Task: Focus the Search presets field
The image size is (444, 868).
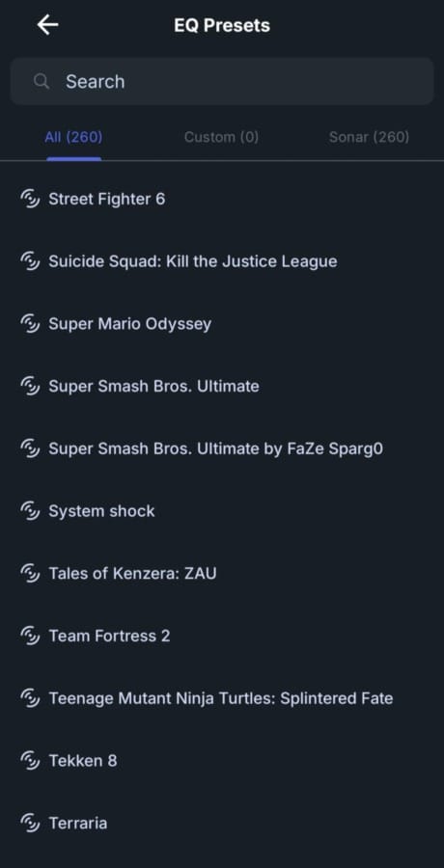Action: pyautogui.click(x=222, y=81)
